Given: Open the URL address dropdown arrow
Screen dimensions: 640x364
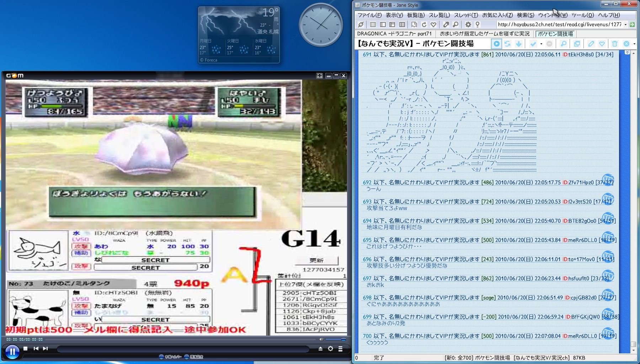Looking at the screenshot, I should (625, 25).
